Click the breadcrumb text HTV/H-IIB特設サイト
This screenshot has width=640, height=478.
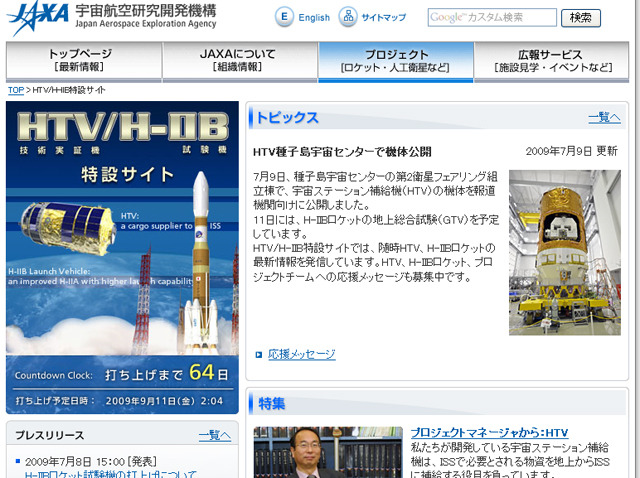tap(69, 90)
